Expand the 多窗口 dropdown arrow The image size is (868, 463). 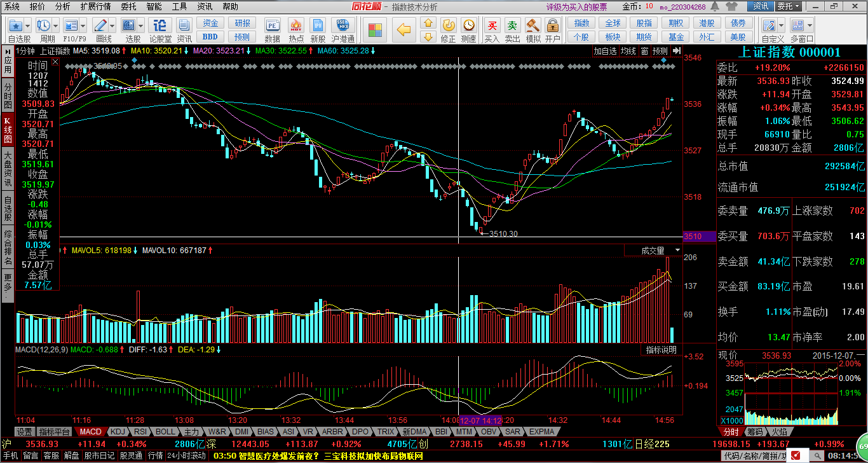(x=809, y=26)
